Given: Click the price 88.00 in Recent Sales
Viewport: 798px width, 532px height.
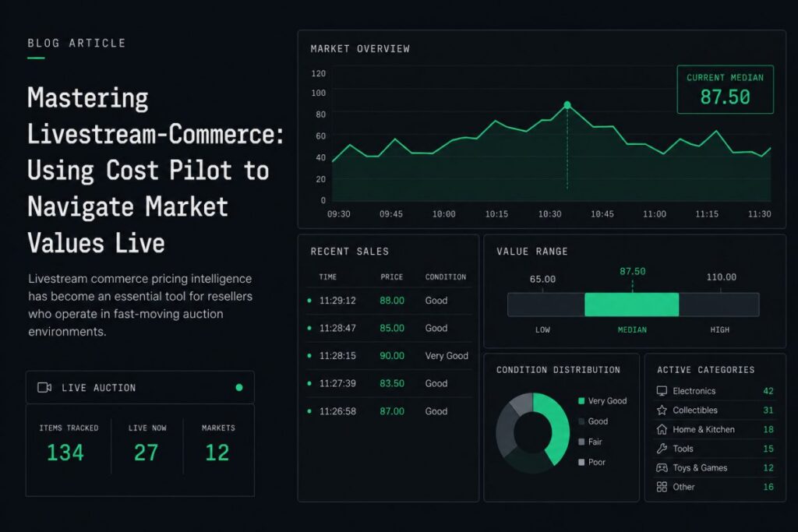Looking at the screenshot, I should 392,301.
